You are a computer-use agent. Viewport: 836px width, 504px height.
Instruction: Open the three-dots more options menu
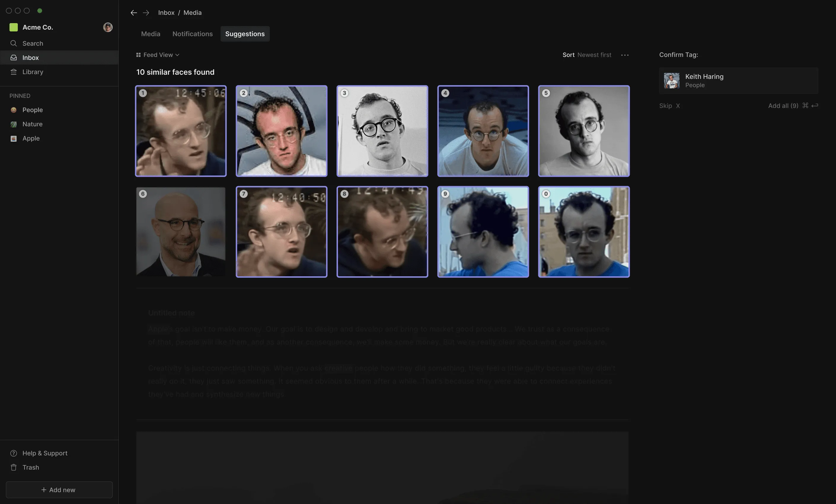pyautogui.click(x=625, y=55)
